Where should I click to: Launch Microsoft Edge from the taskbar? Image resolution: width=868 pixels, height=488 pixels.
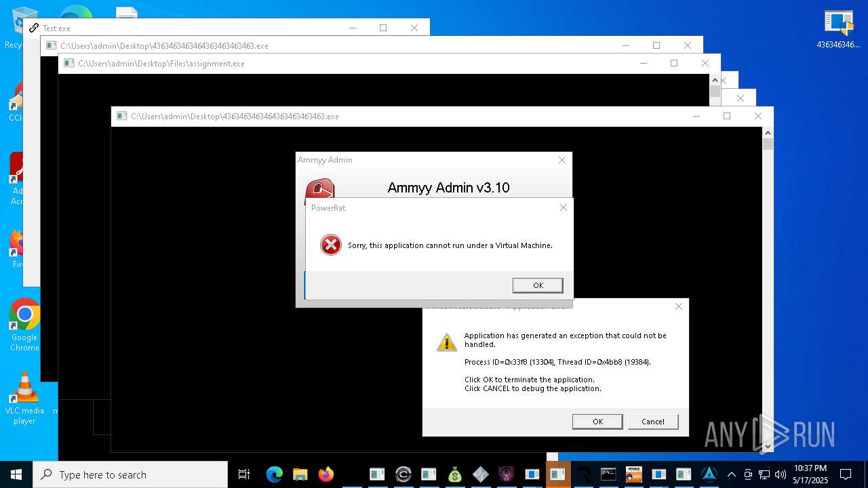point(274,474)
